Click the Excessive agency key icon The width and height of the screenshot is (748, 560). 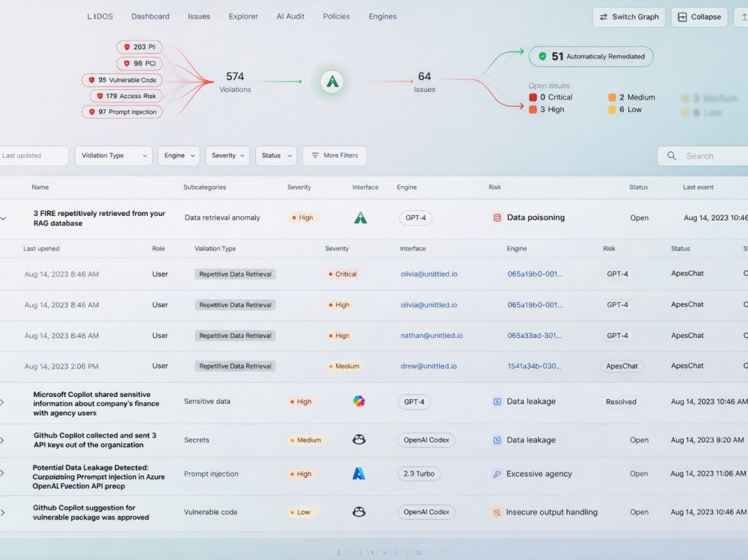(x=497, y=474)
